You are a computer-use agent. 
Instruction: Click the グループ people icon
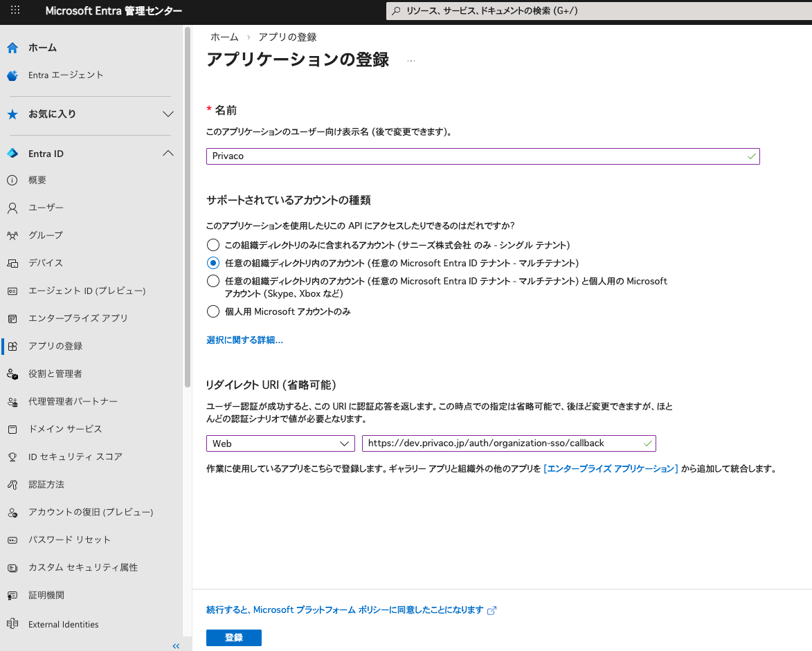12,235
